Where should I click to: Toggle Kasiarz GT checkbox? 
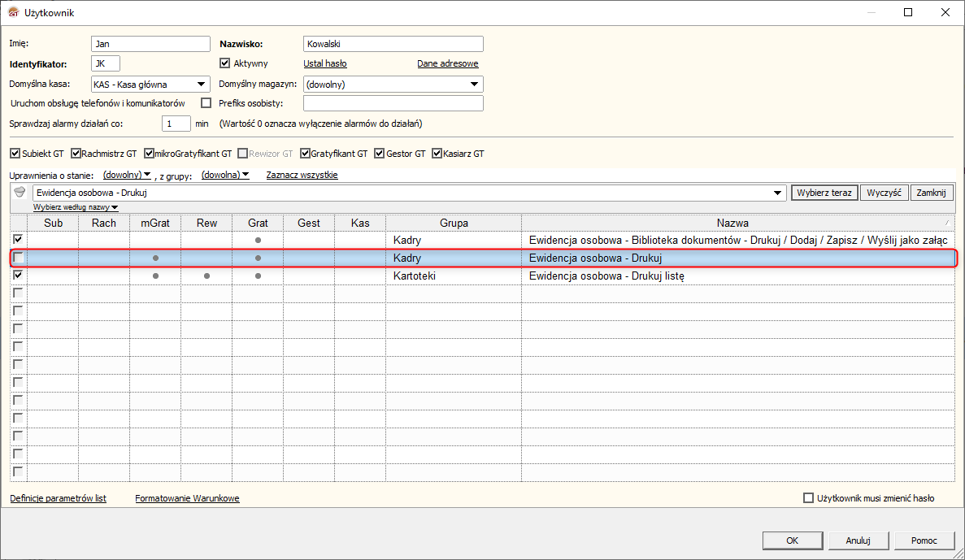437,154
